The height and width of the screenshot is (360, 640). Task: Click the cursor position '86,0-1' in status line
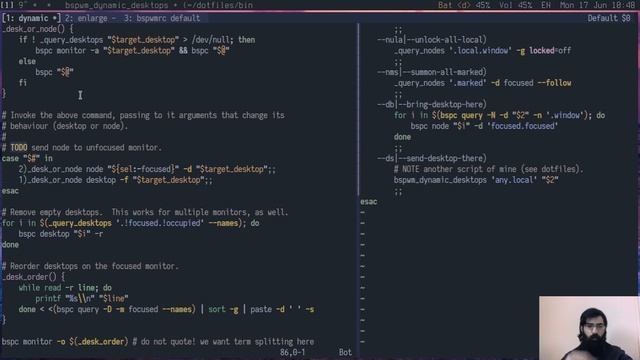pyautogui.click(x=292, y=352)
